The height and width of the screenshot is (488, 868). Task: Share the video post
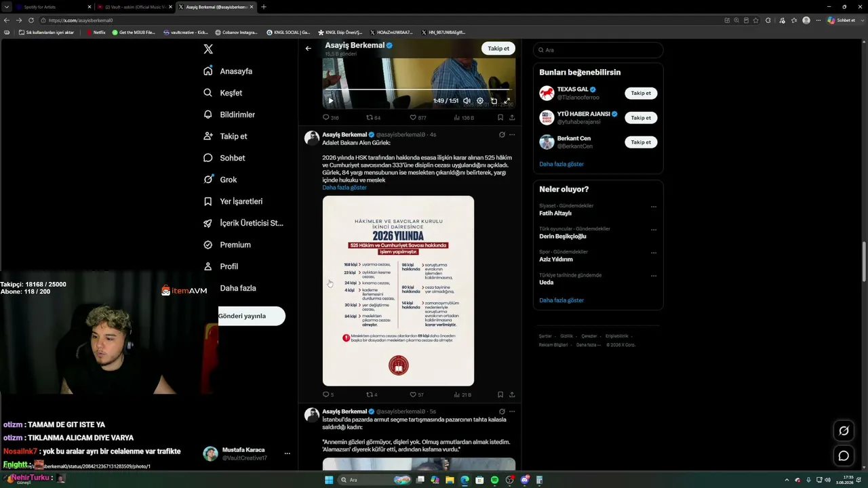point(512,117)
